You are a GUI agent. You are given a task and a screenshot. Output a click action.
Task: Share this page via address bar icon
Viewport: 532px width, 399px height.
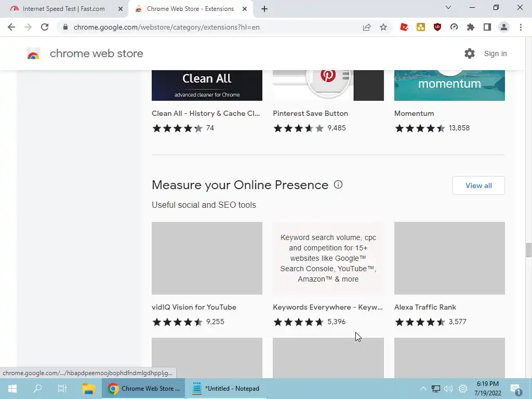pyautogui.click(x=367, y=27)
